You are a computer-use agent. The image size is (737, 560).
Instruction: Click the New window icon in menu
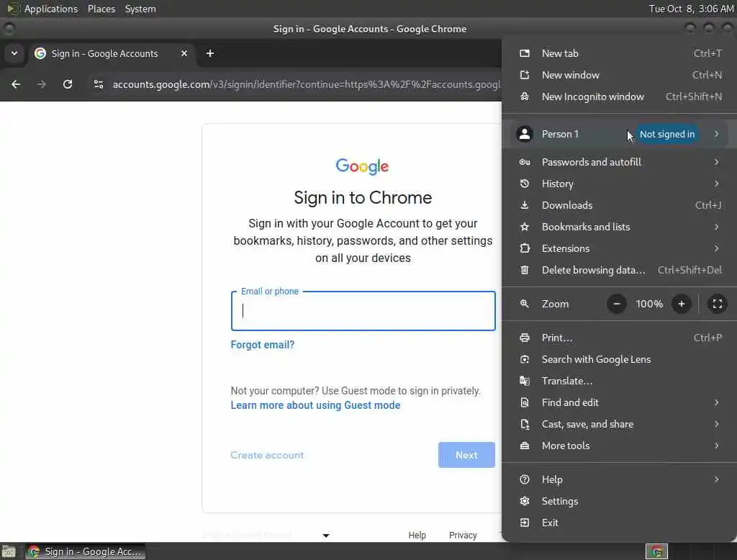(x=525, y=75)
